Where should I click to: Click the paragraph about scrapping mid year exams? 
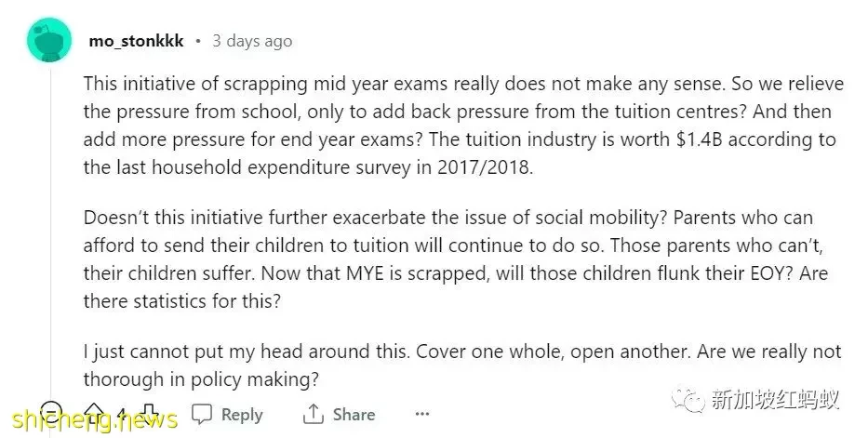point(463,126)
